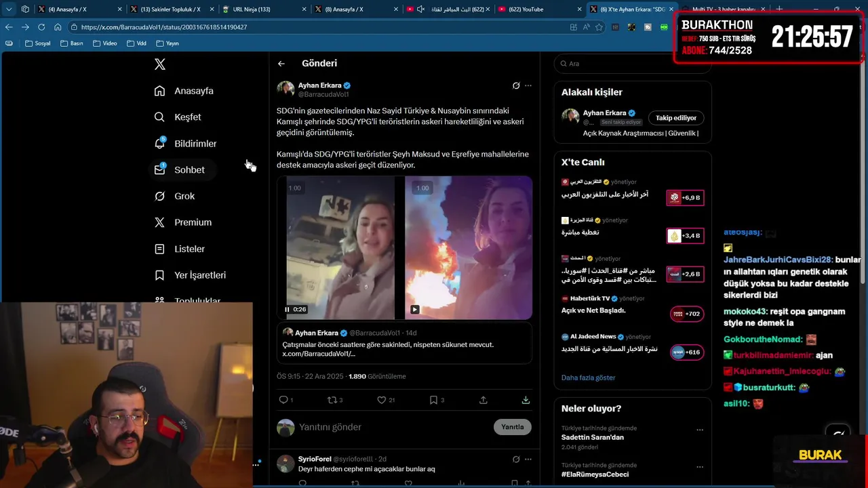Open Habertürk TV live broadcast
This screenshot has width=868, height=488.
632,308
